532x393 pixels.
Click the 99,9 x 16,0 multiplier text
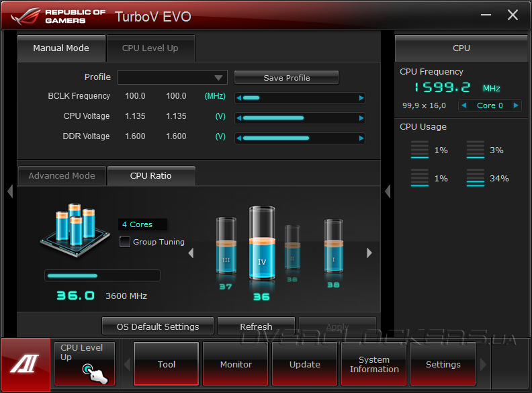tap(424, 105)
